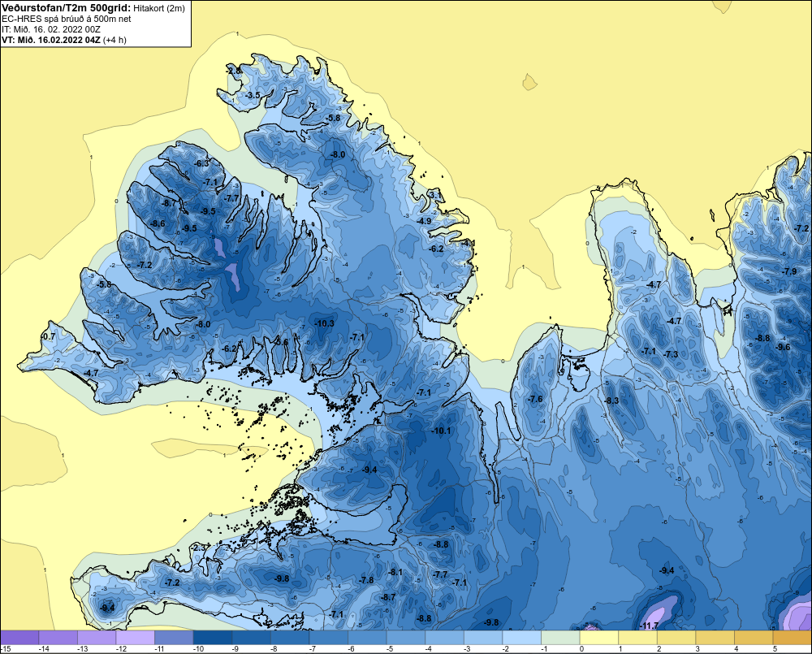Click the -5.6 temperature value on the map
812x654 pixels.
pyautogui.click(x=280, y=342)
